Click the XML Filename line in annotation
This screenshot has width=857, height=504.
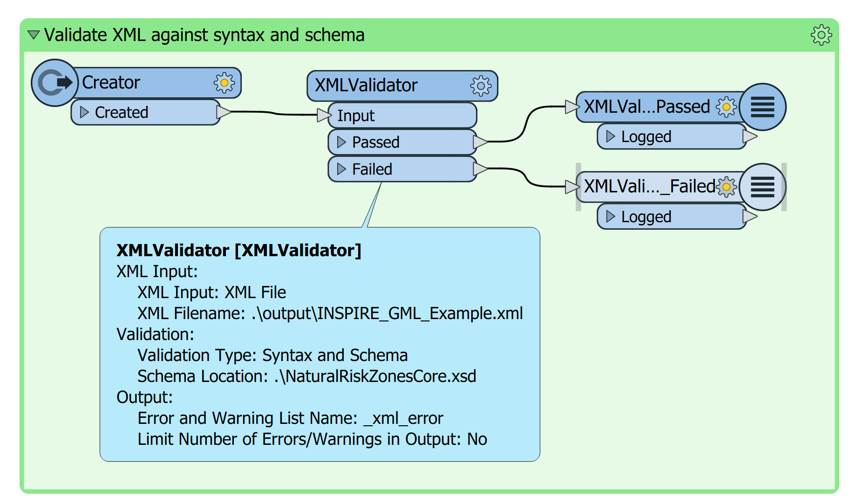point(330,313)
